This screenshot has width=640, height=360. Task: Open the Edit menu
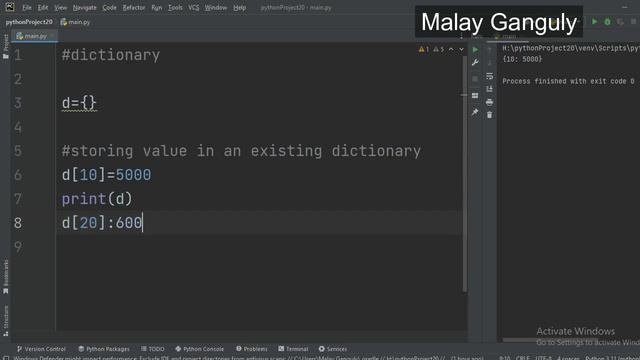click(42, 7)
